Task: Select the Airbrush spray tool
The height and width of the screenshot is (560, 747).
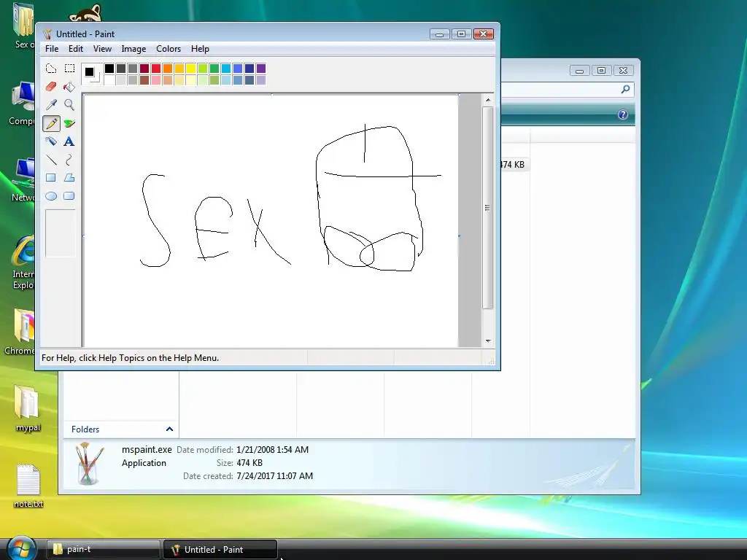Action: [51, 141]
